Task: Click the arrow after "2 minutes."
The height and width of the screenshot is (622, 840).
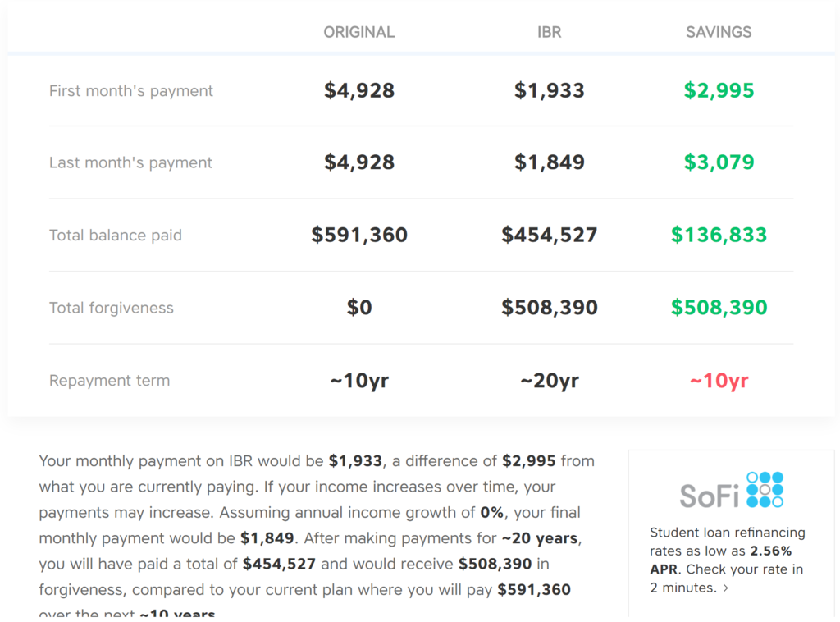Action: 725,588
